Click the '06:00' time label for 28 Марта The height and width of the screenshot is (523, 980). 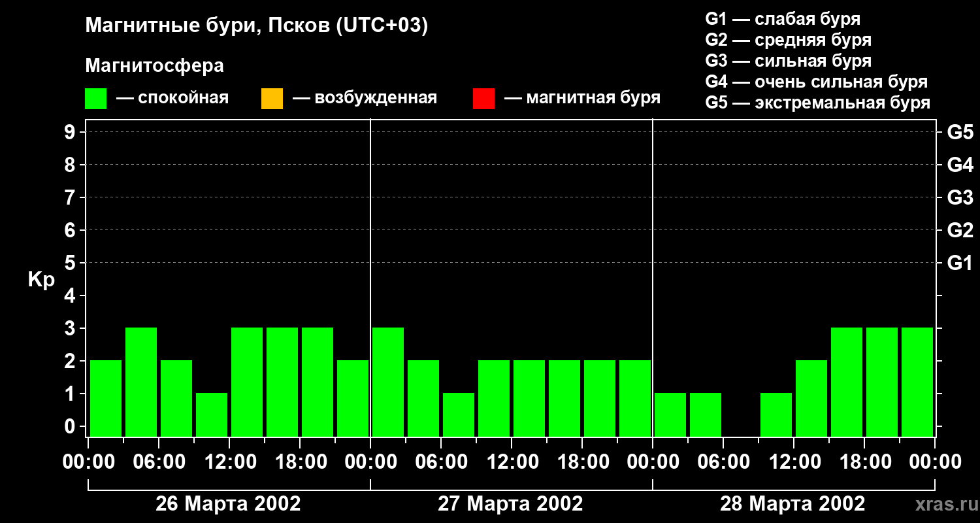click(723, 462)
